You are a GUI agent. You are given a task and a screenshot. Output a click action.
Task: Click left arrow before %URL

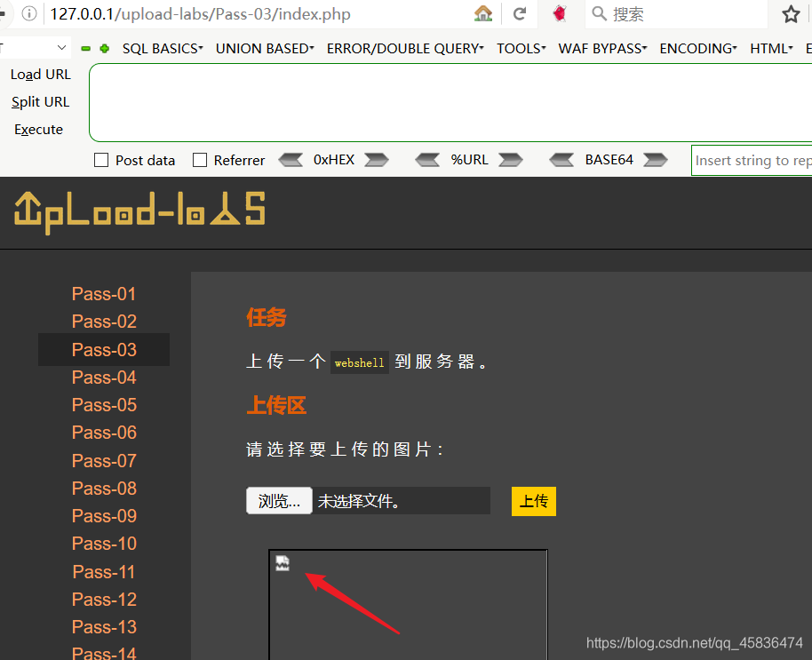pyautogui.click(x=427, y=160)
